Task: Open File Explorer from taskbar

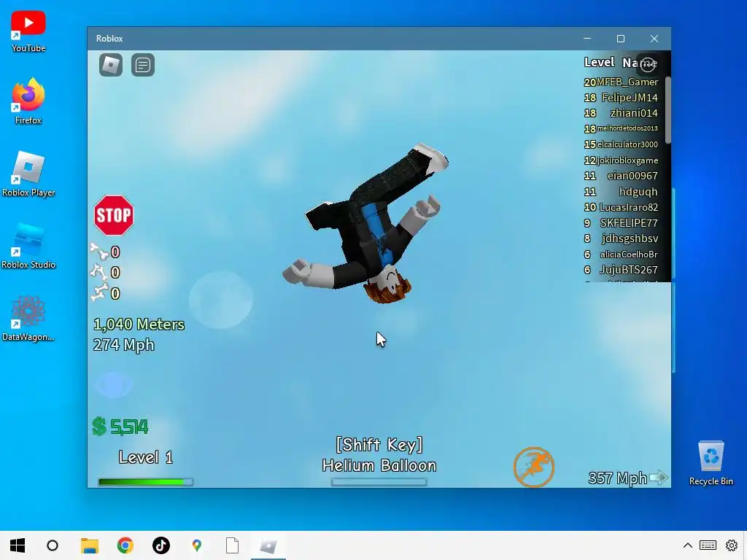Action: click(89, 545)
